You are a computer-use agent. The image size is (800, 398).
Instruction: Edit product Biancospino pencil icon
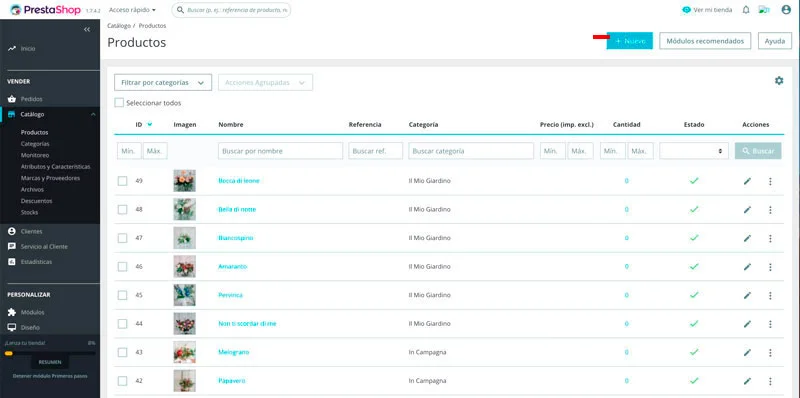coord(747,238)
